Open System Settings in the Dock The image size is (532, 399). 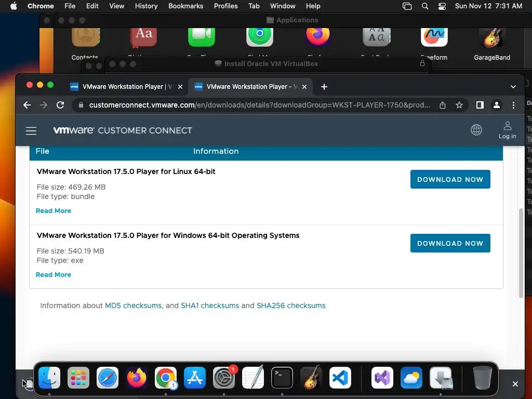(224, 378)
